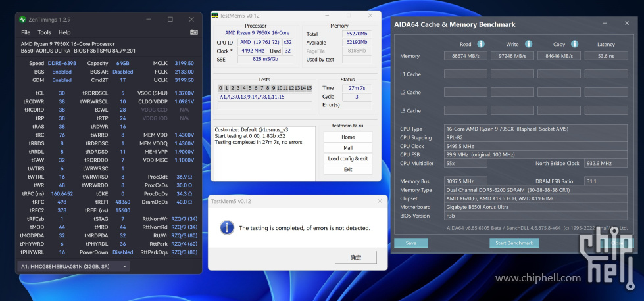The image size is (644, 301).
Task: Click the ZenTimings app logo icon
Action: [x=23, y=19]
